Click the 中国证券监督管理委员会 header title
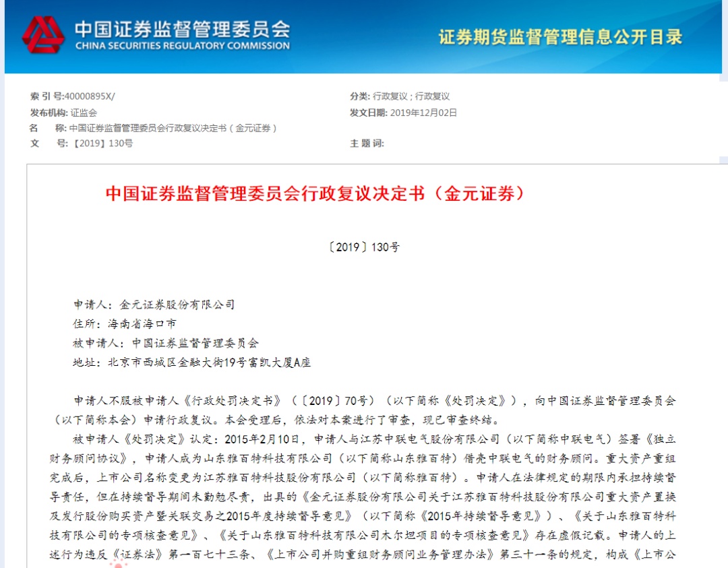The image size is (728, 568). (182, 28)
